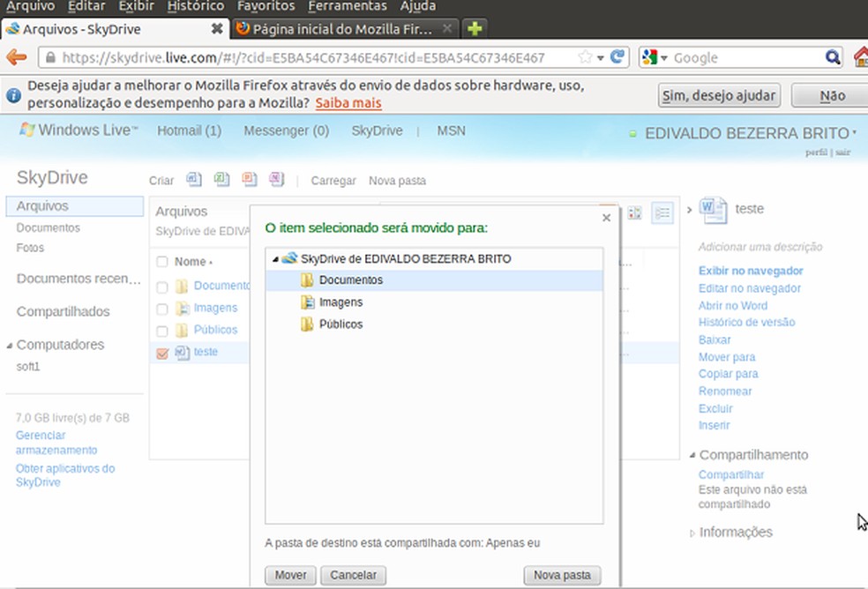Screen dimensions: 868x589
Task: Open Documentos recentes in sidebar
Action: [x=79, y=279]
